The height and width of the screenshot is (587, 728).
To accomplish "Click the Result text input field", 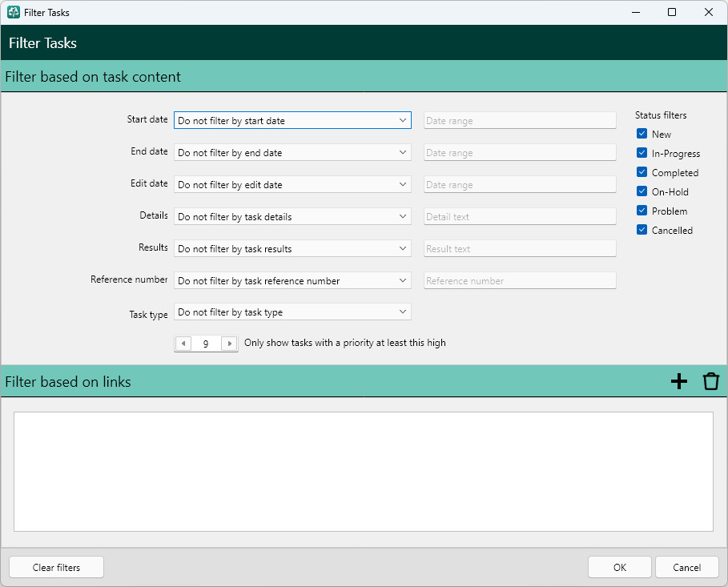I will (520, 248).
